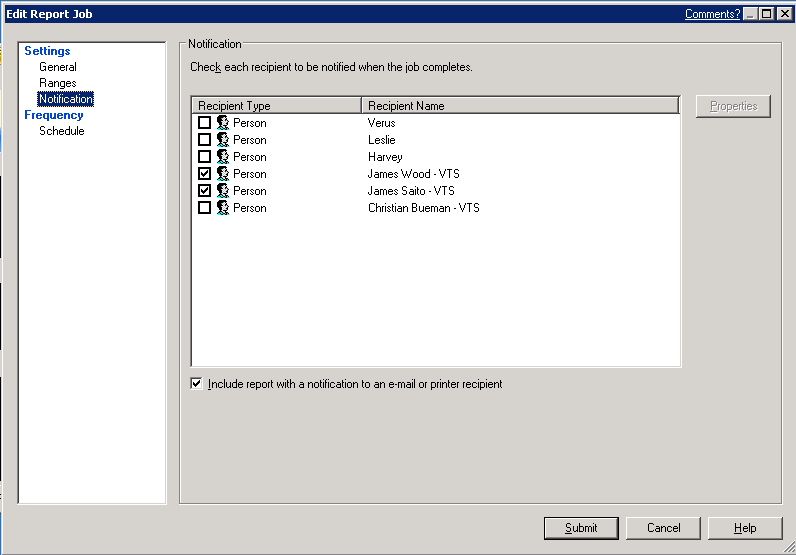Image resolution: width=796 pixels, height=555 pixels.
Task: Enable notification for Leslie
Action: click(x=205, y=140)
